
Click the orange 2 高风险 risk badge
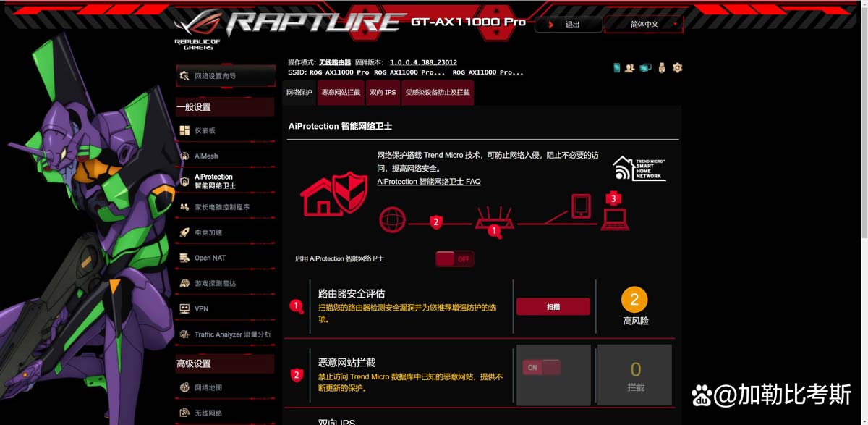click(634, 300)
